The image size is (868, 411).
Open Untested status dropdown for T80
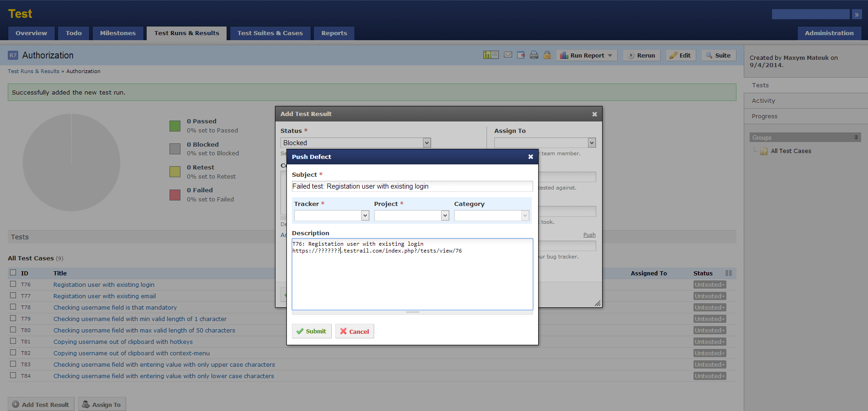(709, 330)
